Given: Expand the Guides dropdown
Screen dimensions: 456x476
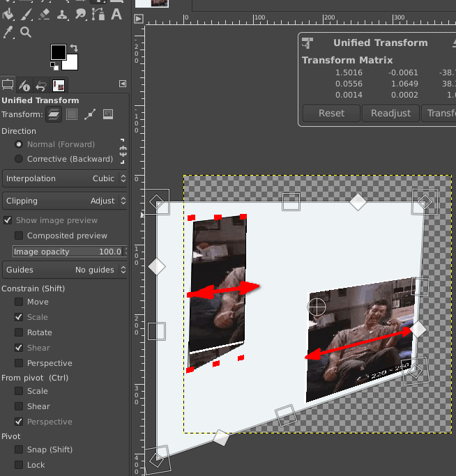Looking at the screenshot, I should 65,270.
